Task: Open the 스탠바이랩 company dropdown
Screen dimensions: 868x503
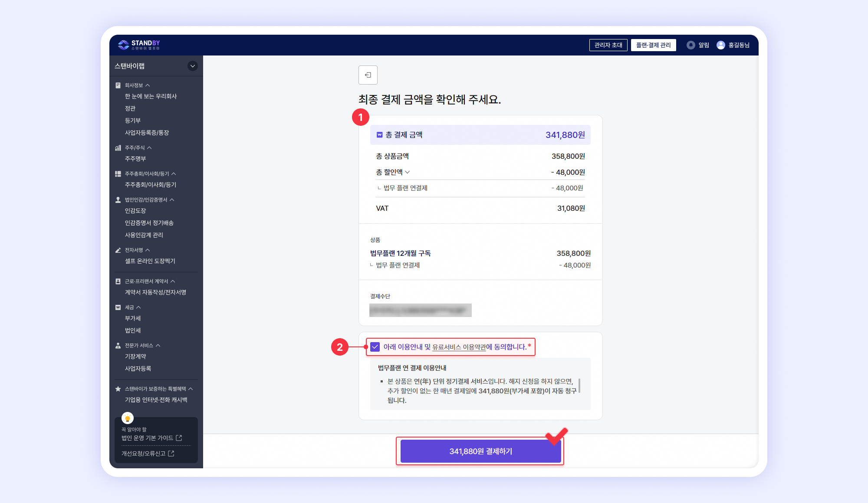Action: point(192,66)
